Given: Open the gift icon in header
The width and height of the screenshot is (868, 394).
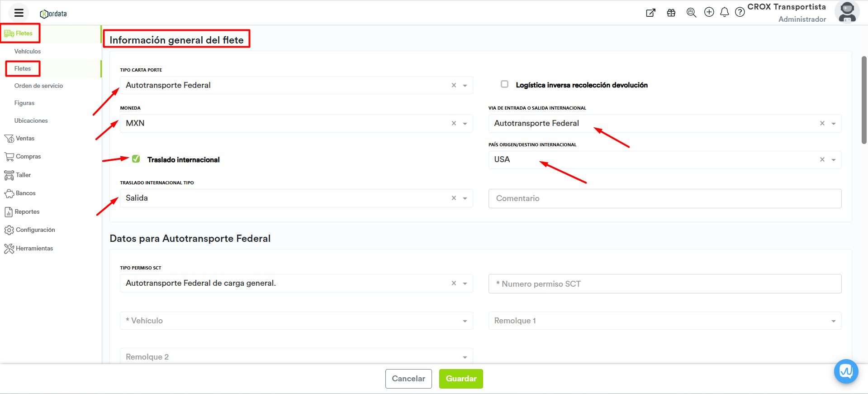Looking at the screenshot, I should tap(671, 13).
